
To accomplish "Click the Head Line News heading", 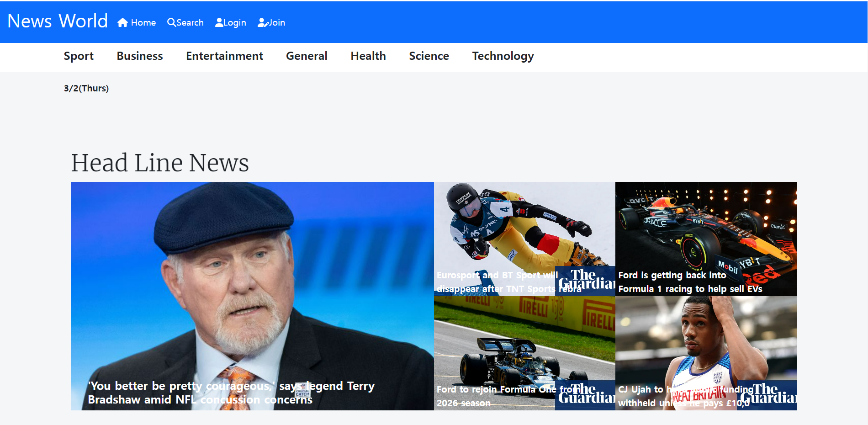I will [x=160, y=163].
